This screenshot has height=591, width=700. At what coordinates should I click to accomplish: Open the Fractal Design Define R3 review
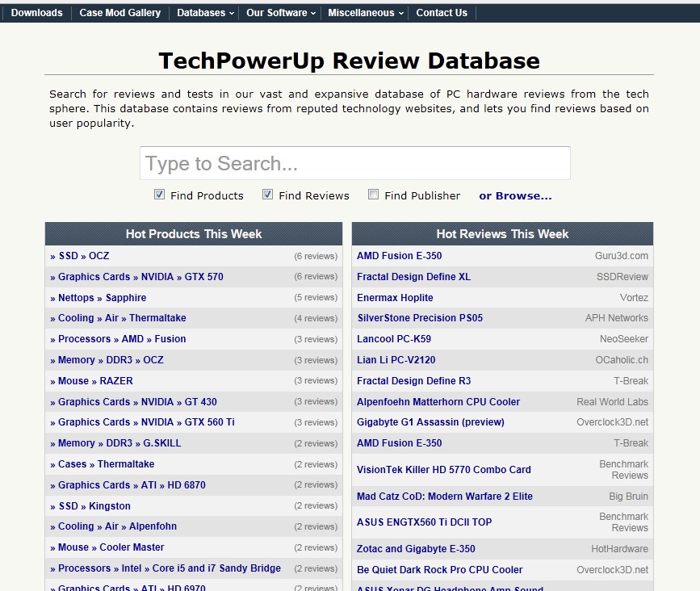point(414,381)
